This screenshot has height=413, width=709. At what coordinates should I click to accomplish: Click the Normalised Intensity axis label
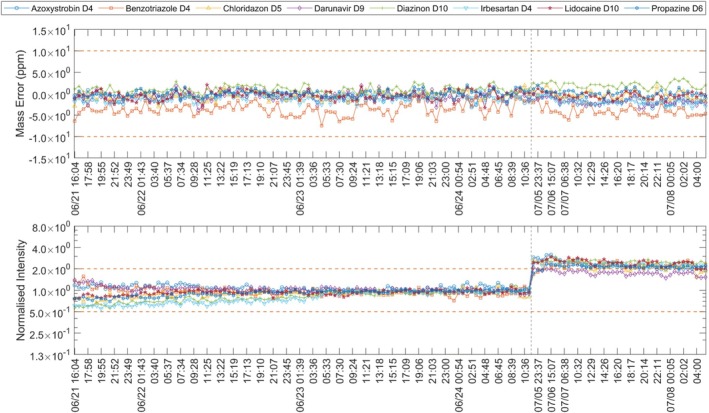(20, 290)
